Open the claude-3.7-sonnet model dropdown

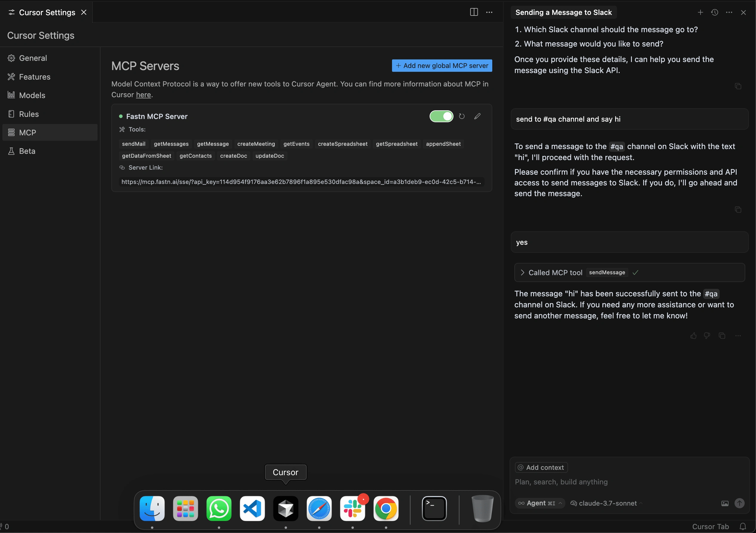[607, 503]
